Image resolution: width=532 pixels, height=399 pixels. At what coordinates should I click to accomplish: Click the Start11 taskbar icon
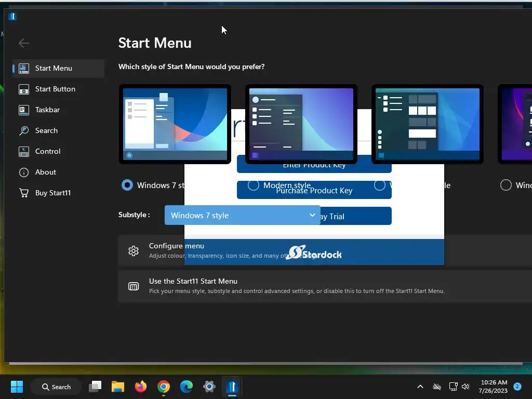[232, 387]
